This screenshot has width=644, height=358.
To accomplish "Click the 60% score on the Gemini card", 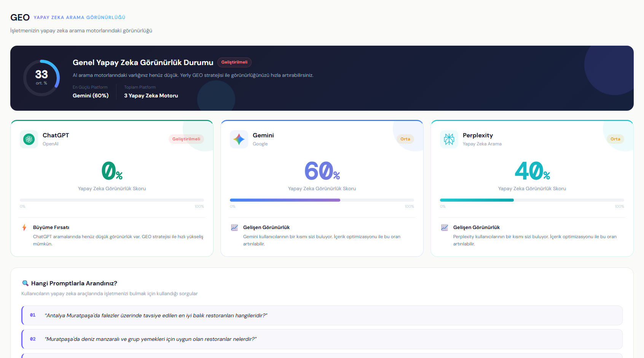I will 322,171.
